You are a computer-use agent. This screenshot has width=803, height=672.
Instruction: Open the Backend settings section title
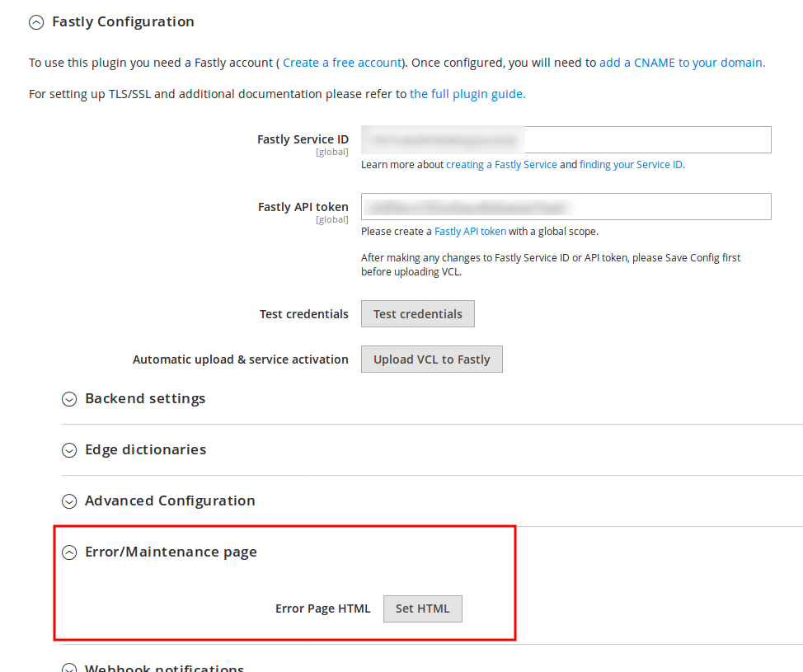145,399
